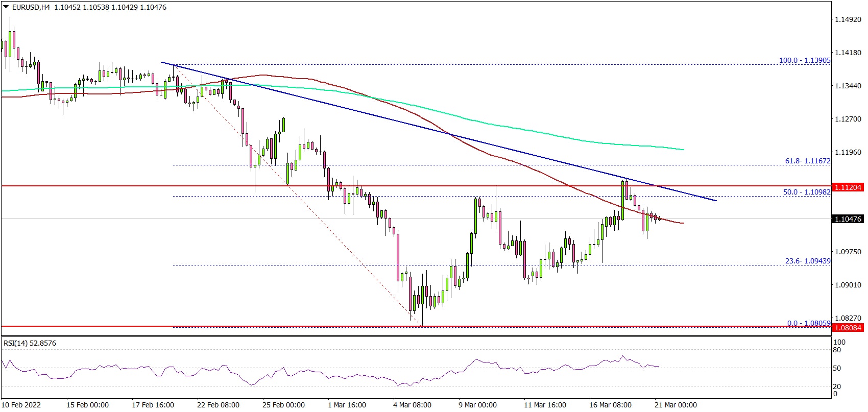Screen dimensions: 868x412
Task: Select the Fibonacci 0.0 - 1.08059 label
Action: coord(808,323)
